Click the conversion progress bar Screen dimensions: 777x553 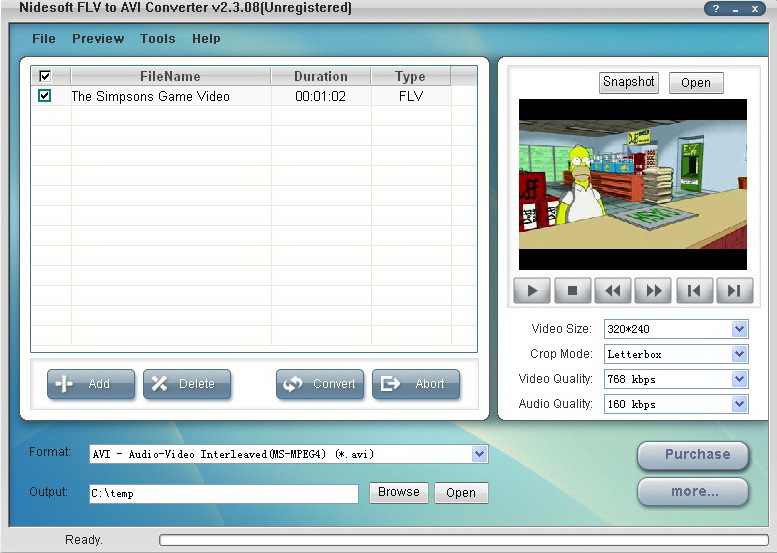click(463, 540)
